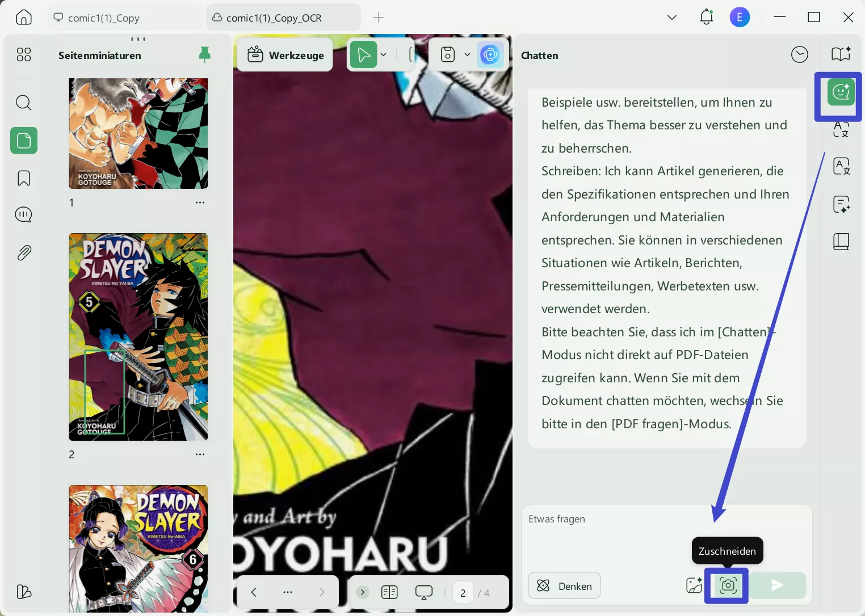Open page navigation more options dots

(288, 593)
